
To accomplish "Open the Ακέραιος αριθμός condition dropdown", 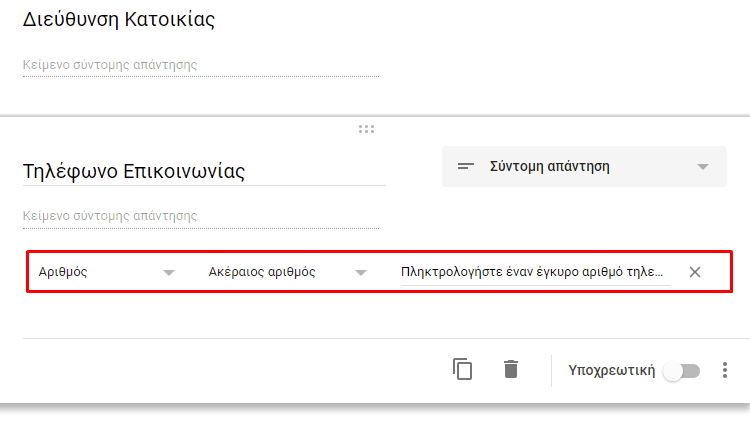I will click(287, 272).
